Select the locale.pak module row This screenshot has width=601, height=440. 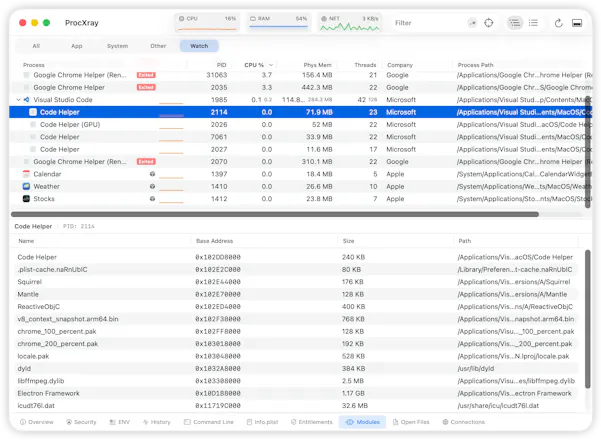tap(297, 356)
